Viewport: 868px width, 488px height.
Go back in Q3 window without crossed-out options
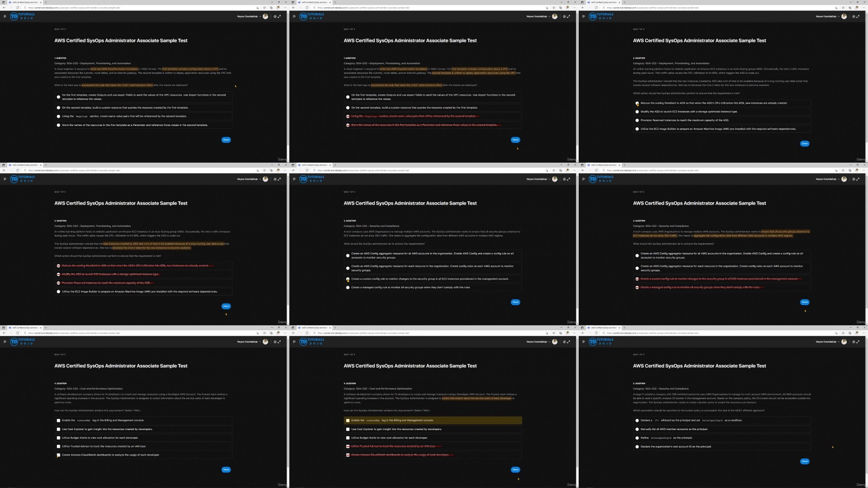tap(293, 170)
